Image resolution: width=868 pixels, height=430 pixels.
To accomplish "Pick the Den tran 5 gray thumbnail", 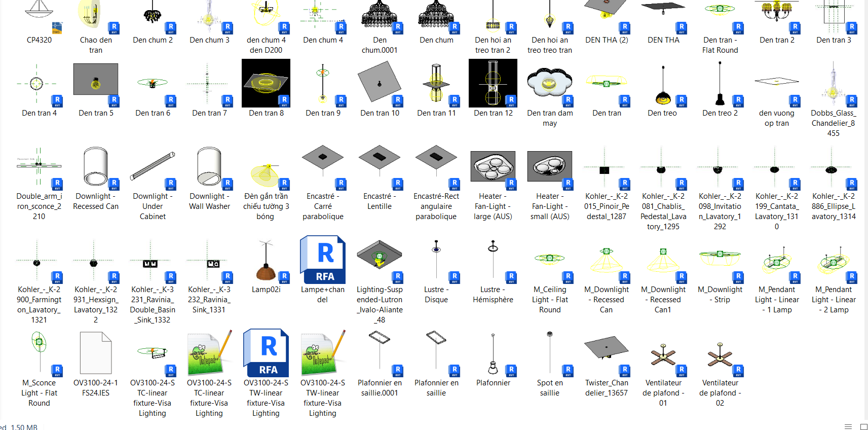I will (96, 80).
